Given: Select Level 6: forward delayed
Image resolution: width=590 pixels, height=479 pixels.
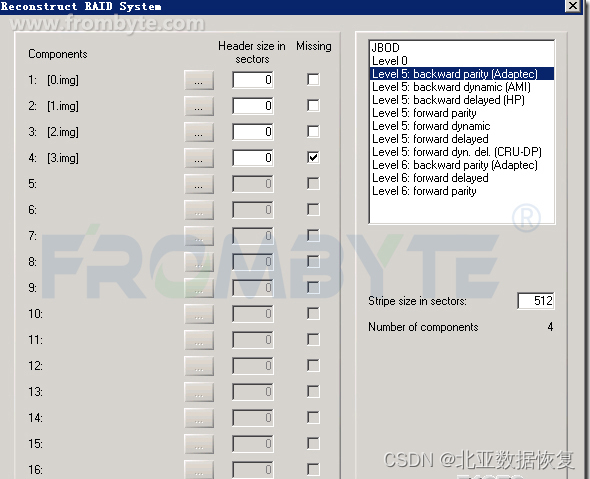Looking at the screenshot, I should [462, 178].
